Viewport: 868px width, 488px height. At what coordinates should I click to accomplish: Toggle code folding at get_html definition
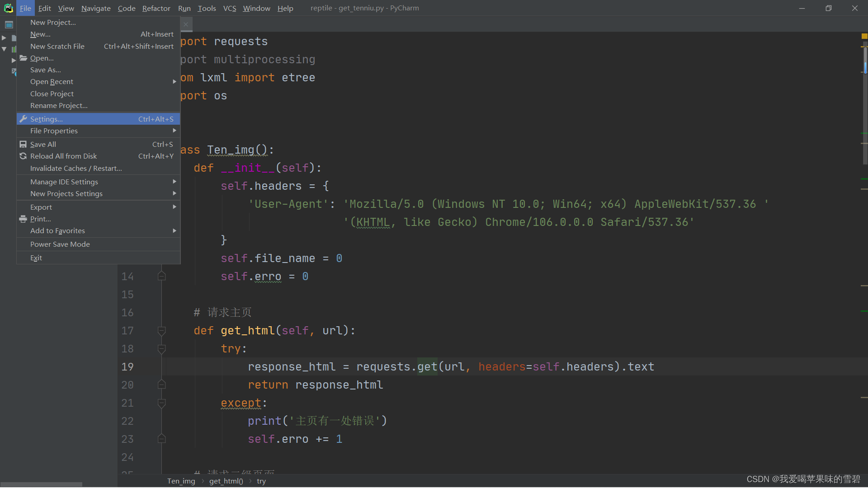pyautogui.click(x=161, y=331)
